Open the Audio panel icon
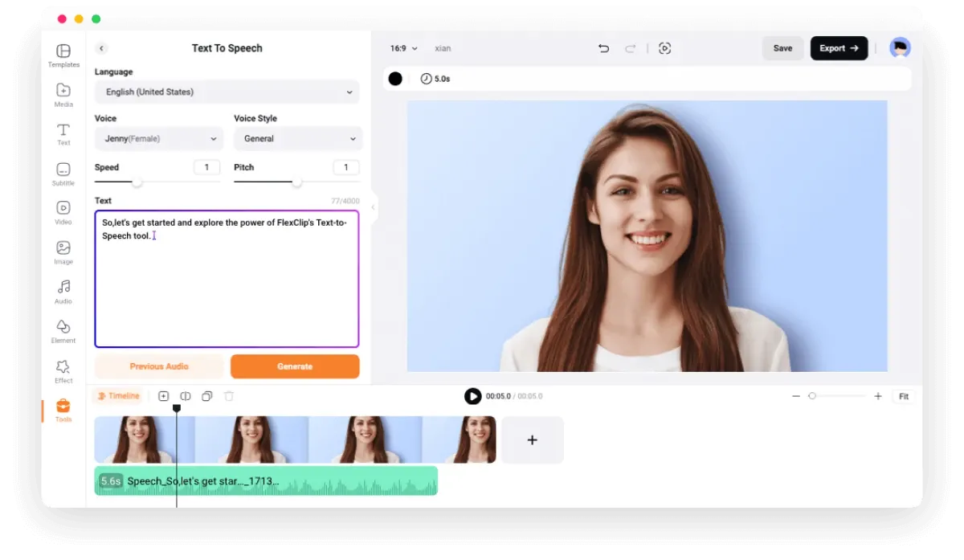Viewport: 964px width, 560px height. pyautogui.click(x=63, y=291)
